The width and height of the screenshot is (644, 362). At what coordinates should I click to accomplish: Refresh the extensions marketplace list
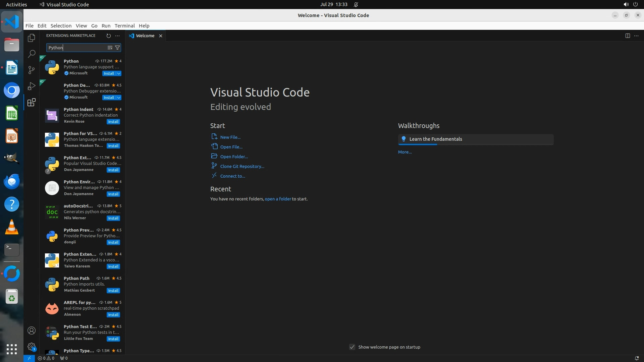point(108,36)
